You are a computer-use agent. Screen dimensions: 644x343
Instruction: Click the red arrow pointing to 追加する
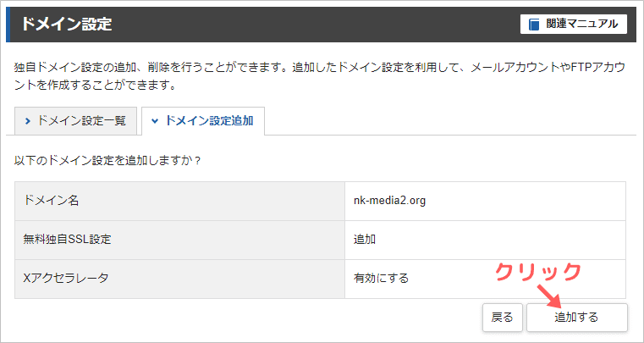coord(550,296)
